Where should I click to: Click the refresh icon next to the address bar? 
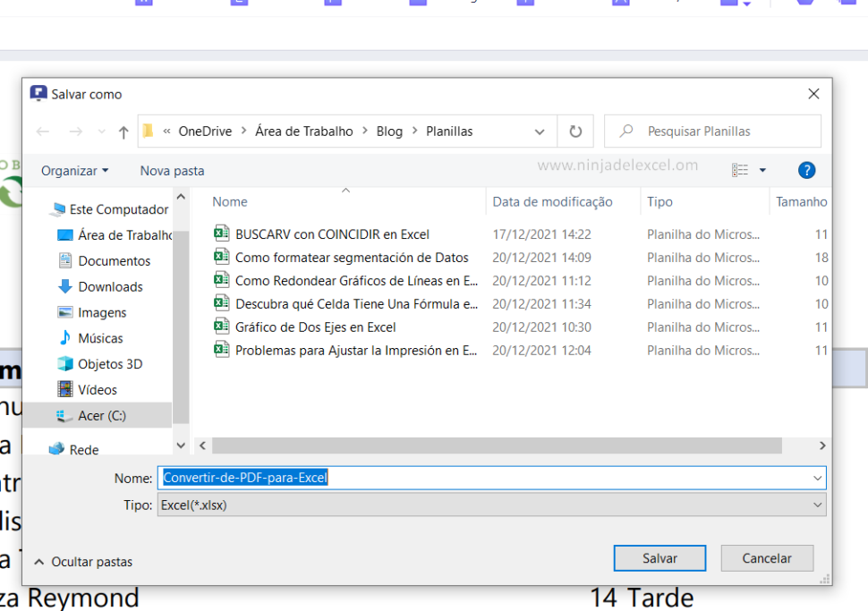coord(575,131)
